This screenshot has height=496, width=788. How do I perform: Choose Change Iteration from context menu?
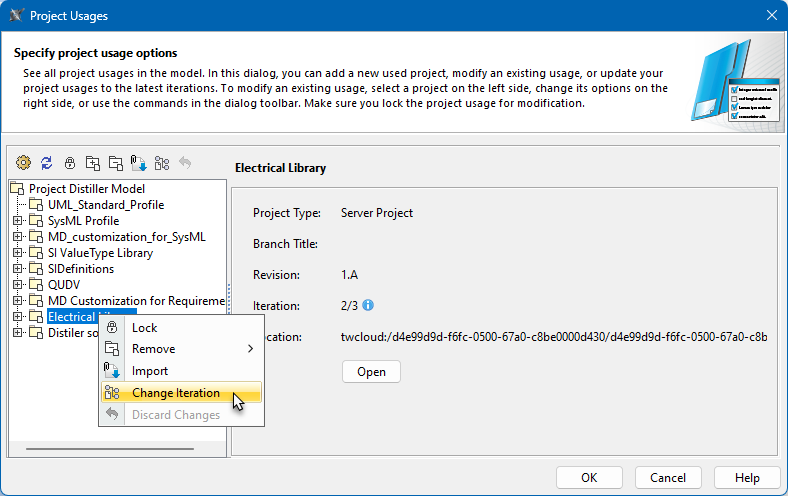(x=176, y=393)
